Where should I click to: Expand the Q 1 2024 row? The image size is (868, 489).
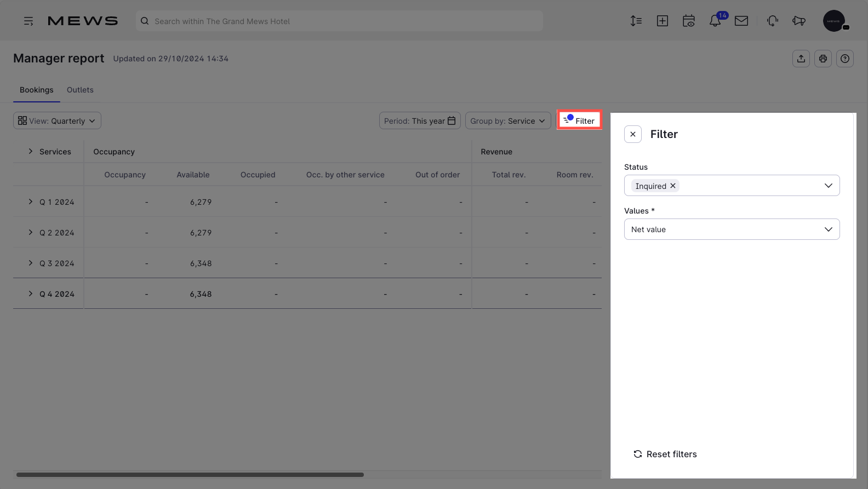click(31, 202)
